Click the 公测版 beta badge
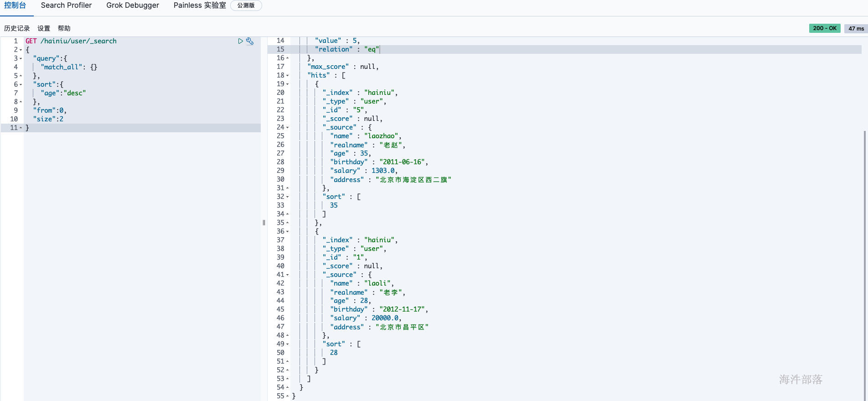The width and height of the screenshot is (868, 401). click(x=246, y=5)
